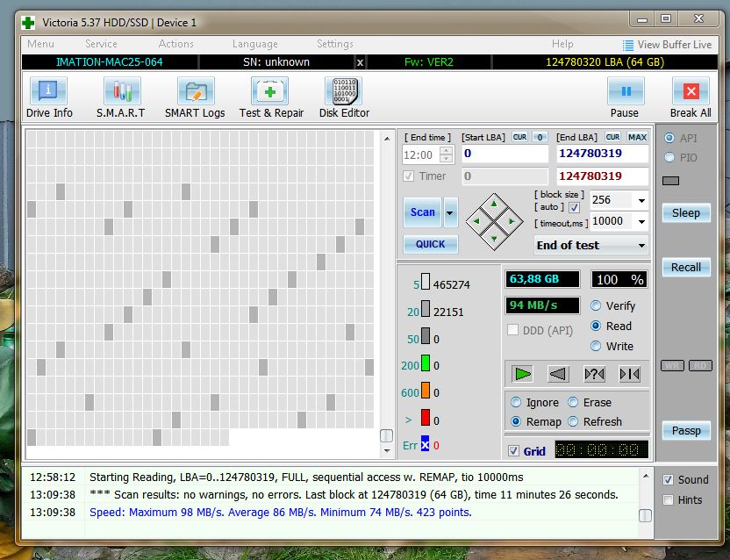
Task: Click the QUICK scan button
Action: click(x=430, y=244)
